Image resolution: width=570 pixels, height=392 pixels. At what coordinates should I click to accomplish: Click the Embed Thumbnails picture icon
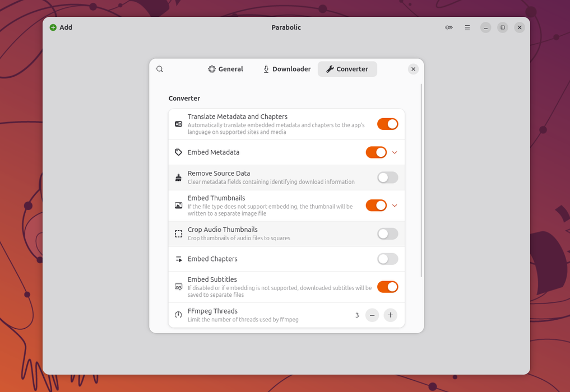pos(178,206)
